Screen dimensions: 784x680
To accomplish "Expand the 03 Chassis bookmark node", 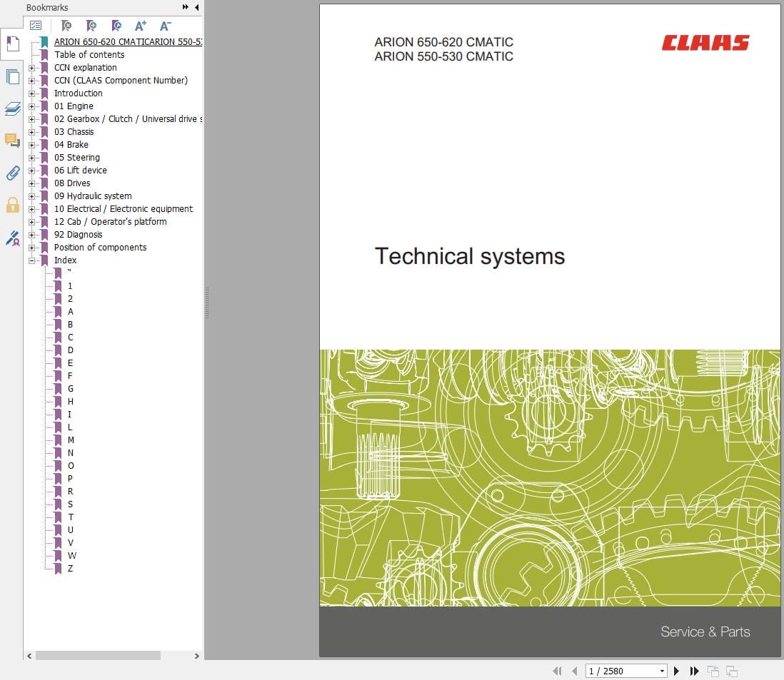I will [x=32, y=133].
